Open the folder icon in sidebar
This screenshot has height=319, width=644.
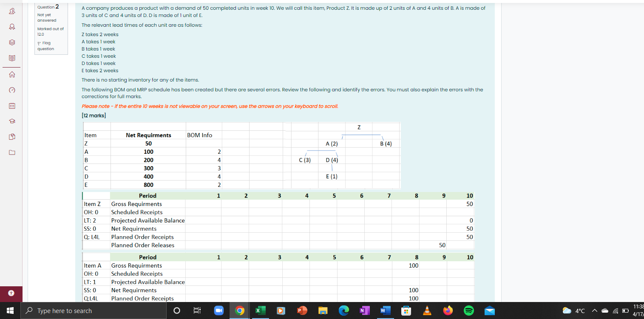pos(12,152)
